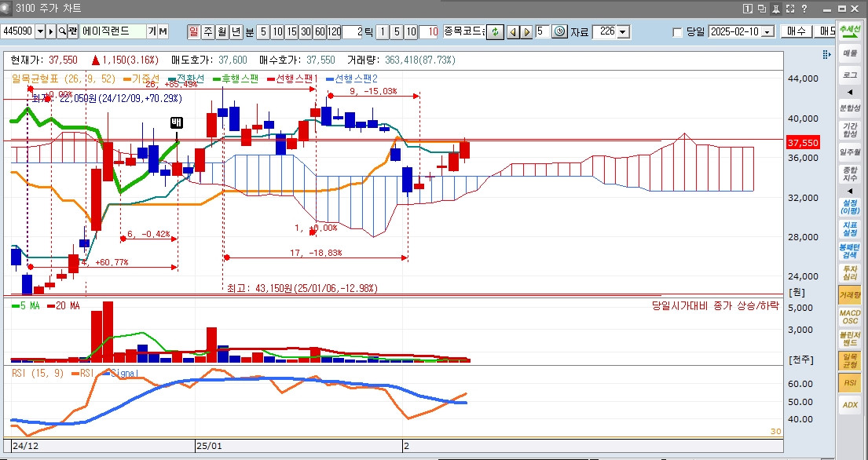Image resolution: width=868 pixels, height=460 pixels.
Task: Click the green refresh arrows icon
Action: [495, 32]
